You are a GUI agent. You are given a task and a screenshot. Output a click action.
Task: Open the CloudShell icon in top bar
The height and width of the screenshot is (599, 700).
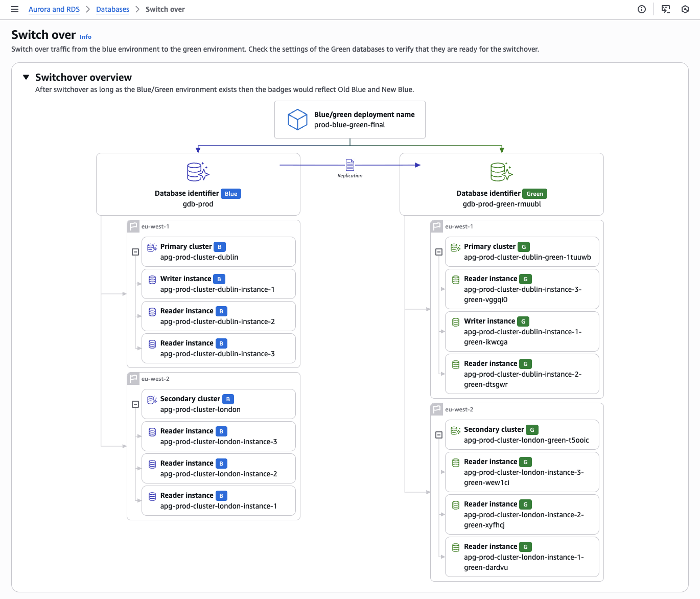click(x=665, y=9)
